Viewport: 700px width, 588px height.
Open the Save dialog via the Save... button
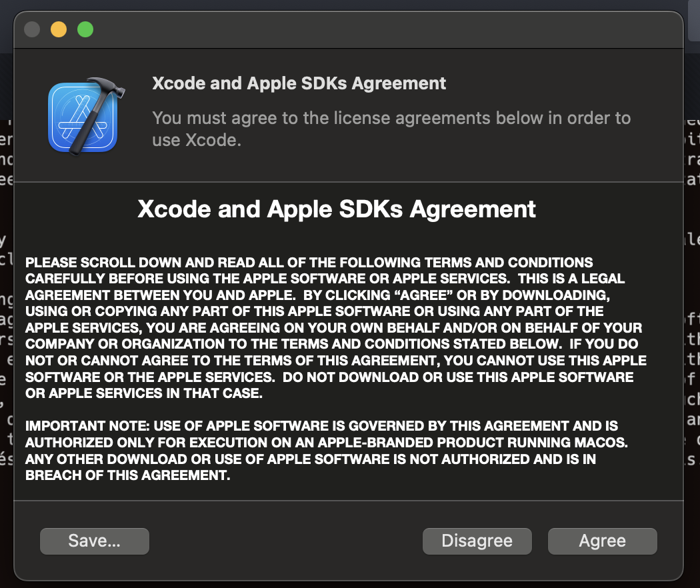tap(94, 541)
